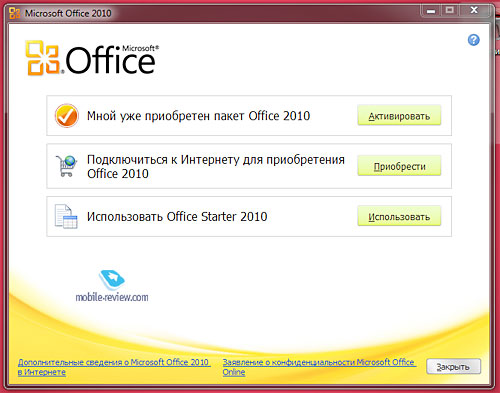Click the Приобрести button

(x=399, y=166)
